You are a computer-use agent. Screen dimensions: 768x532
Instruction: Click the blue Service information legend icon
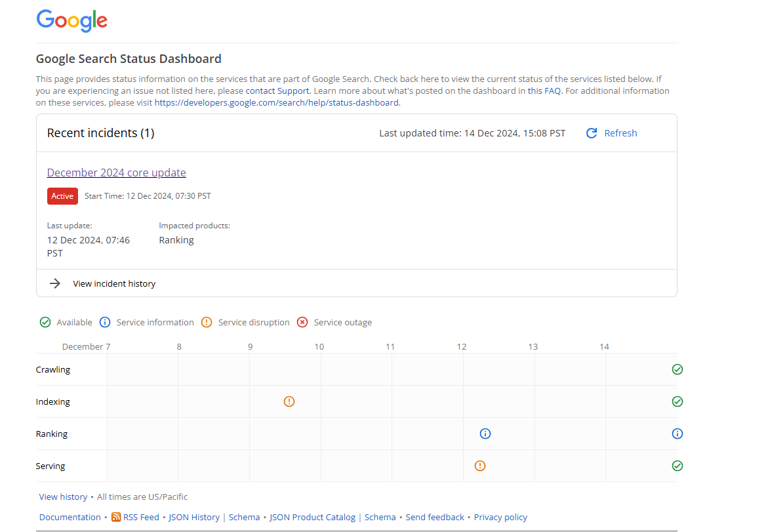pos(105,322)
